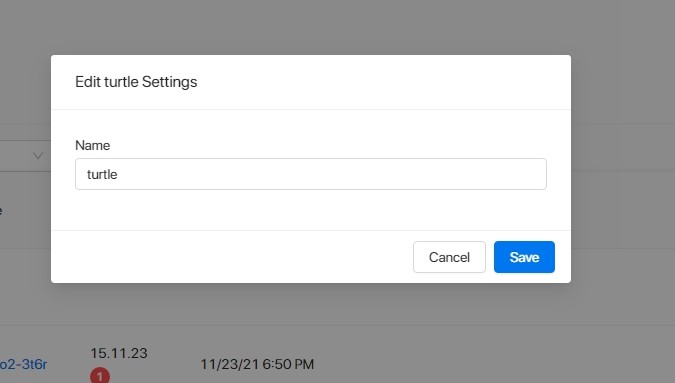Viewport: 675px width, 383px height.
Task: Click the Save label text
Action: coord(524,257)
